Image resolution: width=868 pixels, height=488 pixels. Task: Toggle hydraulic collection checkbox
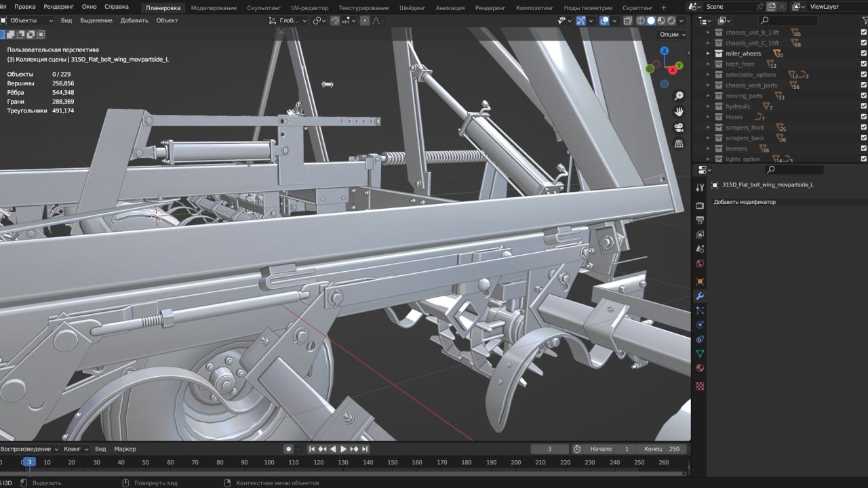tap(864, 106)
